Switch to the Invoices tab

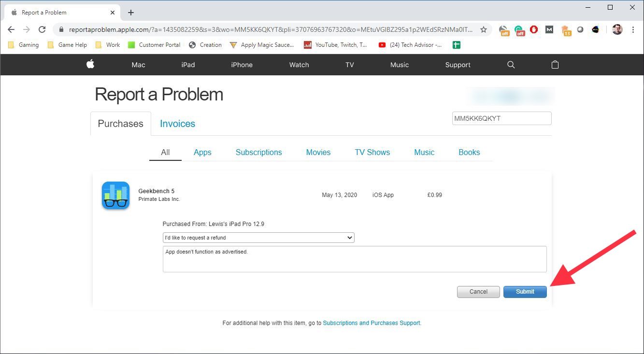177,124
